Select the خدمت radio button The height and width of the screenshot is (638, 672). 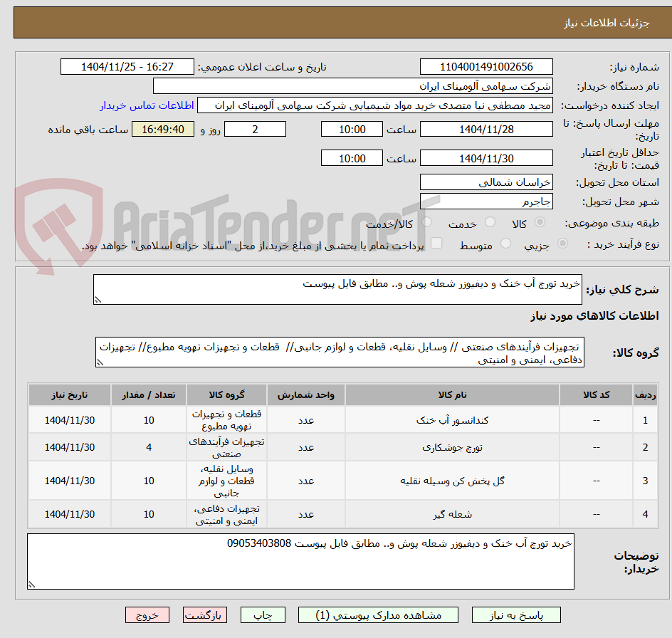click(490, 222)
